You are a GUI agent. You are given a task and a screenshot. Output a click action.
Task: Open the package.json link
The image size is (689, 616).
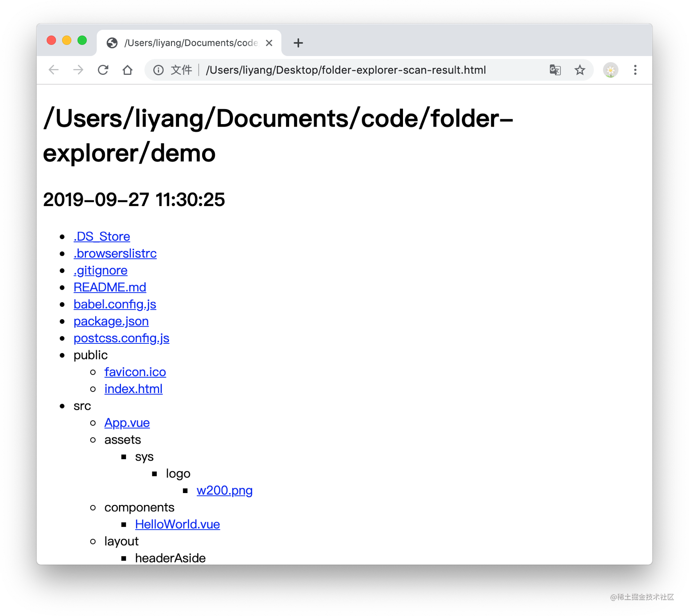(x=111, y=321)
